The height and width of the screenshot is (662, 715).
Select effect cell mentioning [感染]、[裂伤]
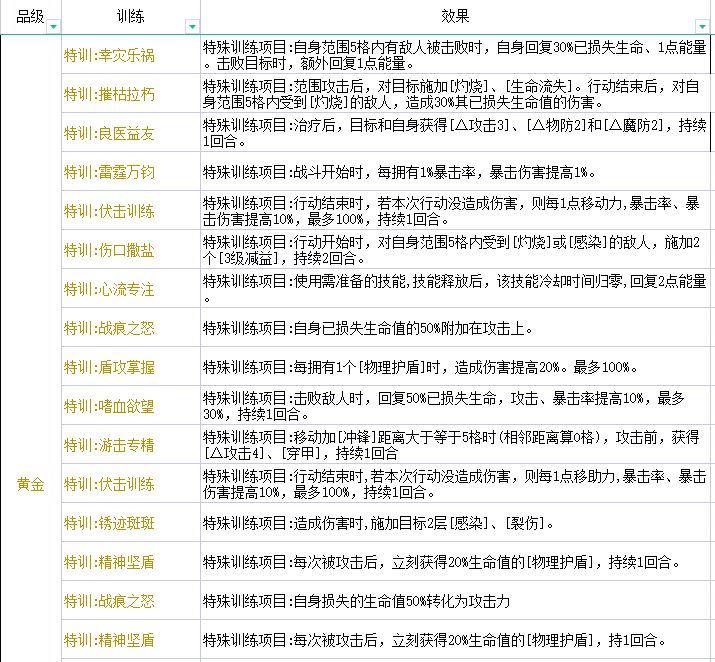tap(456, 523)
